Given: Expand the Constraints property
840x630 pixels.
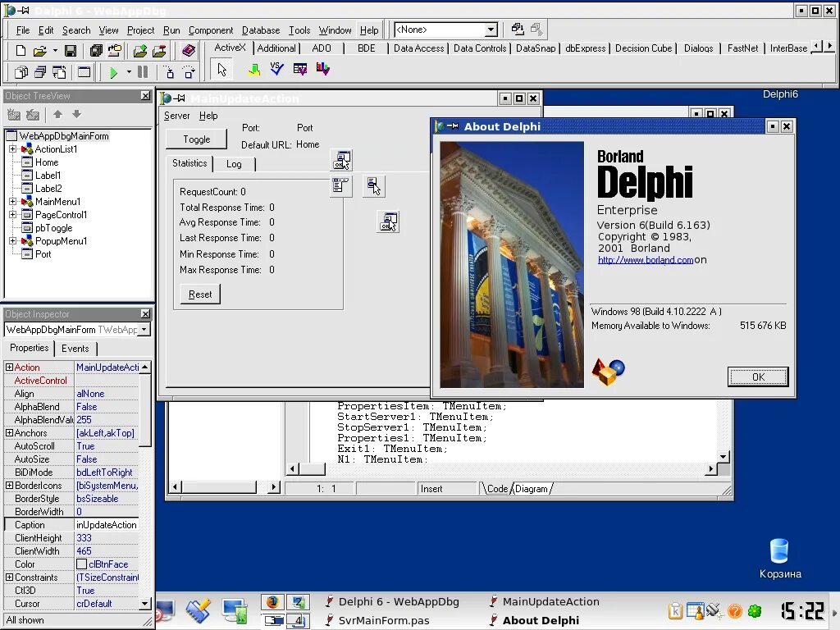Looking at the screenshot, I should click(9, 577).
